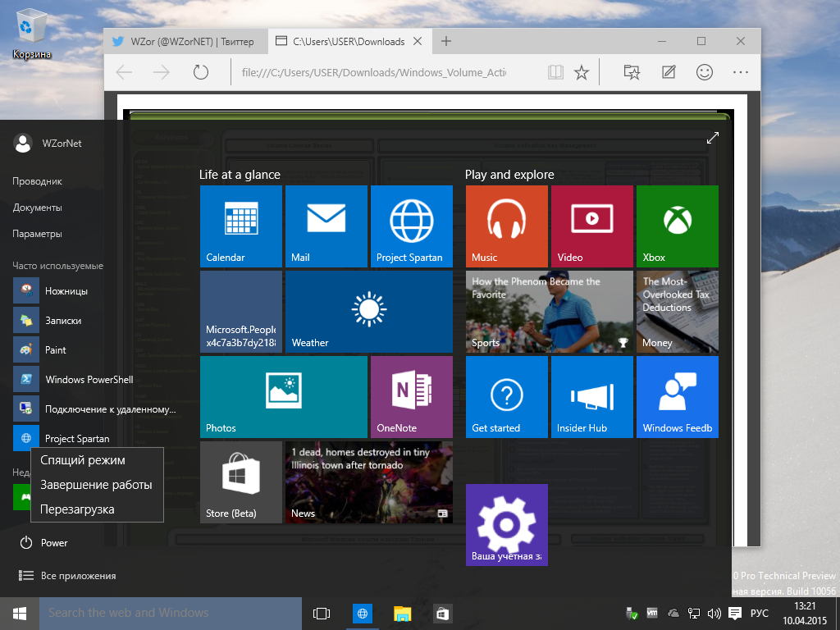Send feedback with the smiley icon
840x630 pixels.
coord(705,72)
